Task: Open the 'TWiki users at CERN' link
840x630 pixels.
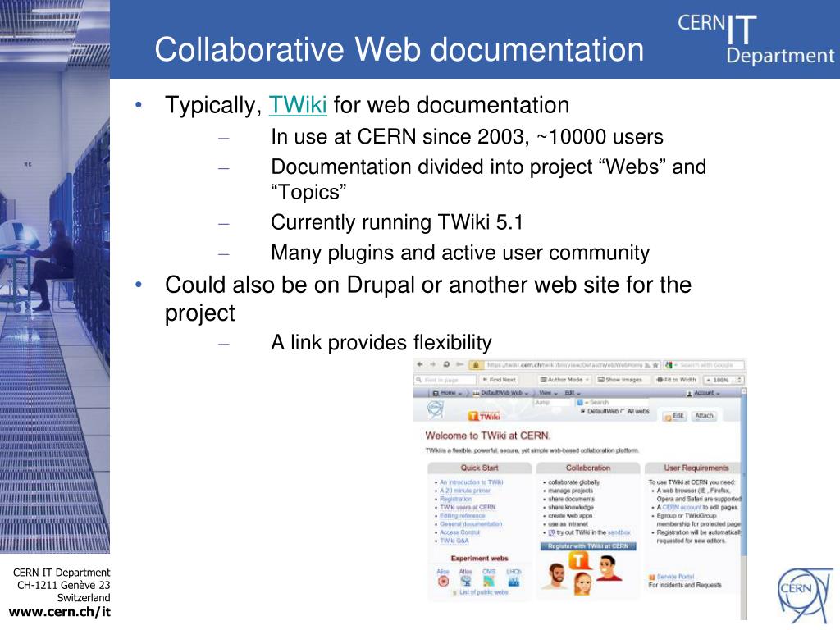Action: pyautogui.click(x=468, y=507)
